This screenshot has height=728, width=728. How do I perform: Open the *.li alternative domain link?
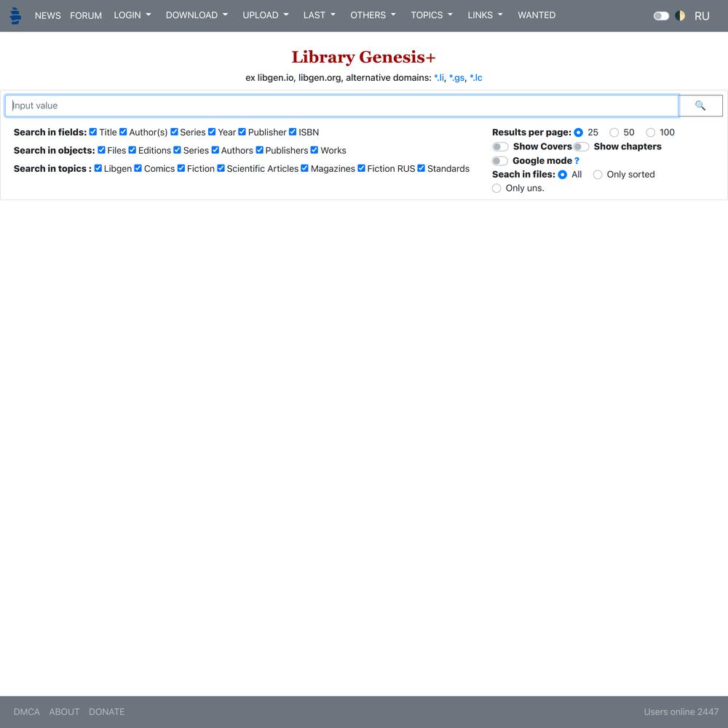[439, 78]
